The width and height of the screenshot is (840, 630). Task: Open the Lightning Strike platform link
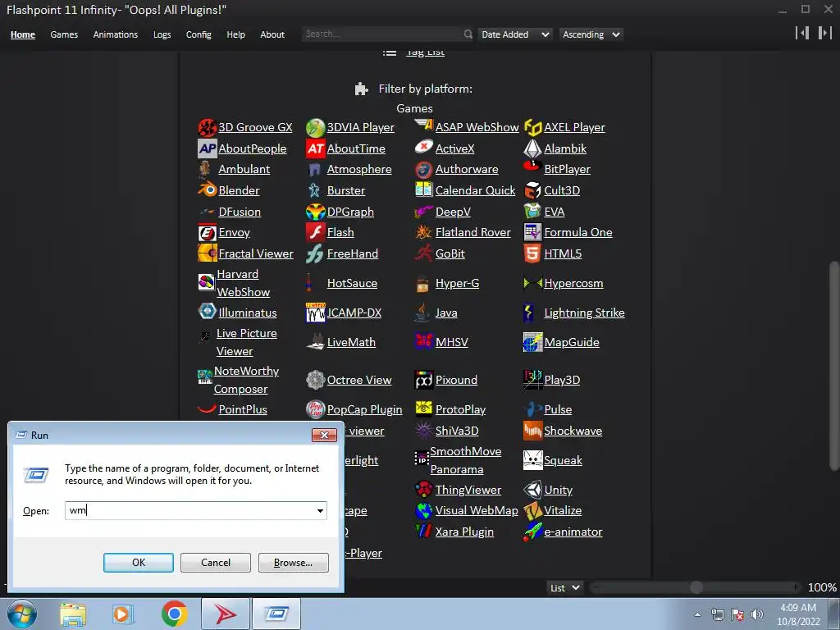(x=584, y=313)
